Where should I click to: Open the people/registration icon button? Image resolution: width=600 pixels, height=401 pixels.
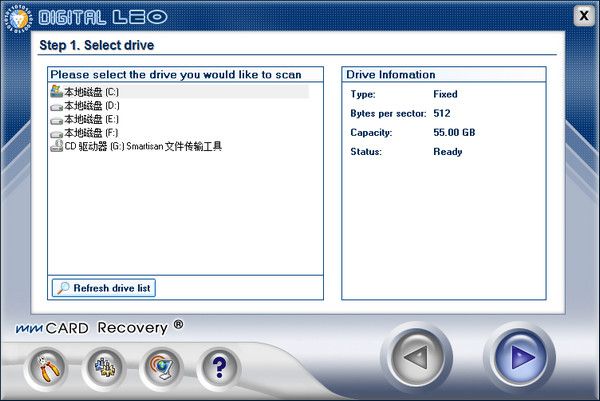point(104,368)
